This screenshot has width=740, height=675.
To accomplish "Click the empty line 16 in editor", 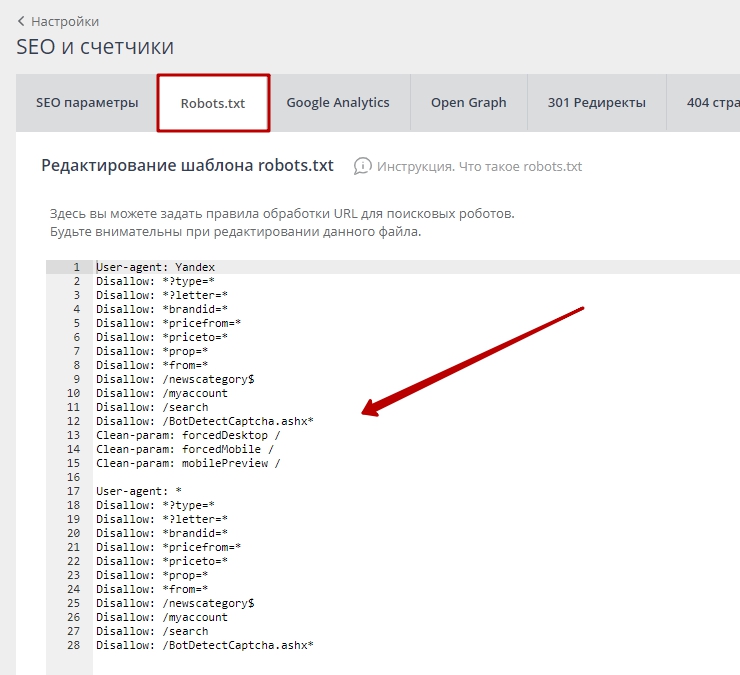I will [x=300, y=477].
